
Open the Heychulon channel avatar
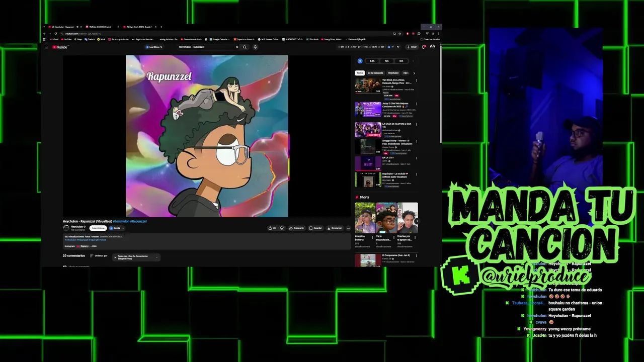pyautogui.click(x=66, y=228)
